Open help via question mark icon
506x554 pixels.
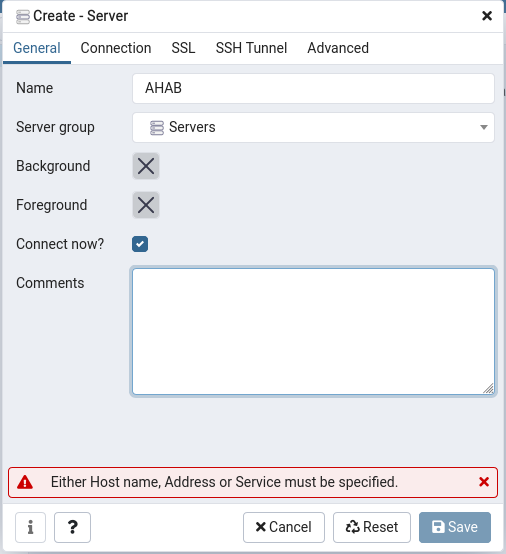(72, 527)
